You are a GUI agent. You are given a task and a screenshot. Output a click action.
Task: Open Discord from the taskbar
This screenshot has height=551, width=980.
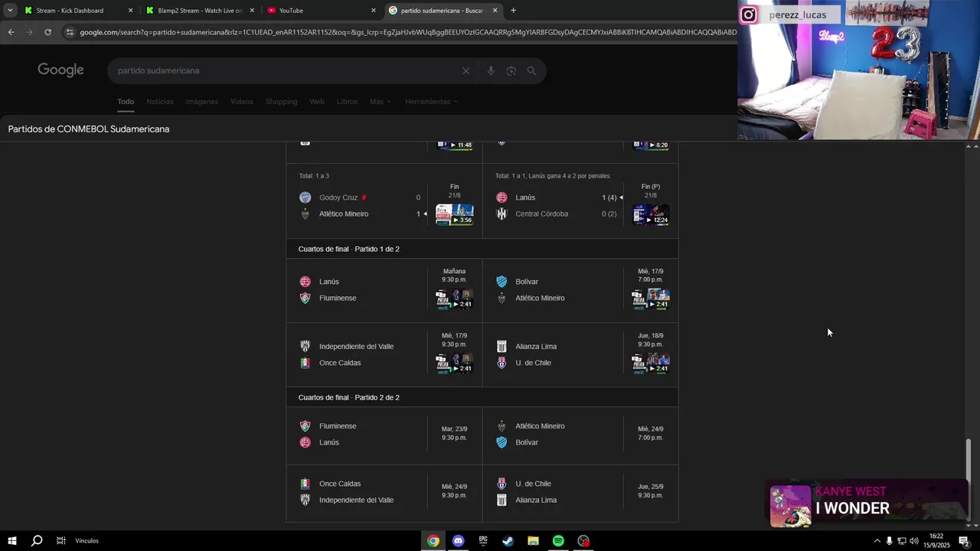click(458, 541)
